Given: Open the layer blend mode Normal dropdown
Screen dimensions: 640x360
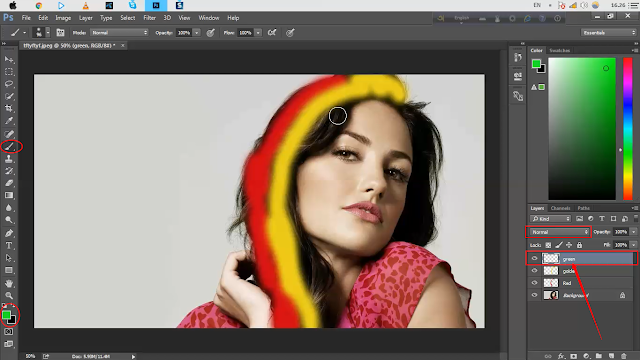Looking at the screenshot, I should coord(559,232).
